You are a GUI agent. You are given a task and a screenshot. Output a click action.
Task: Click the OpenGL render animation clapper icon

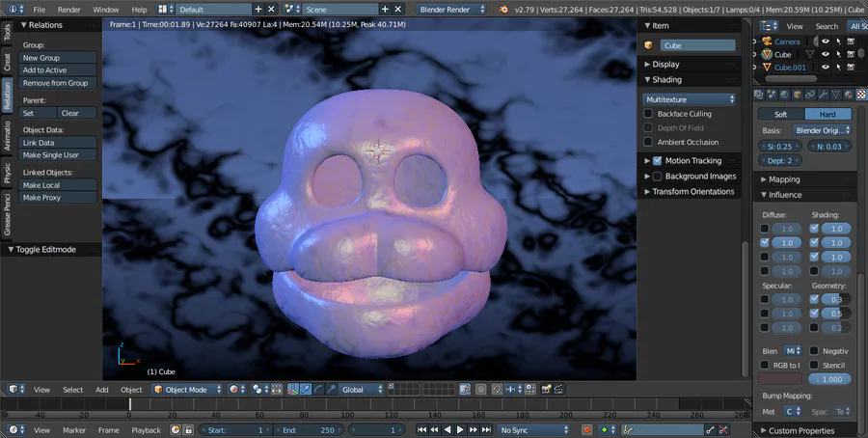coord(558,389)
